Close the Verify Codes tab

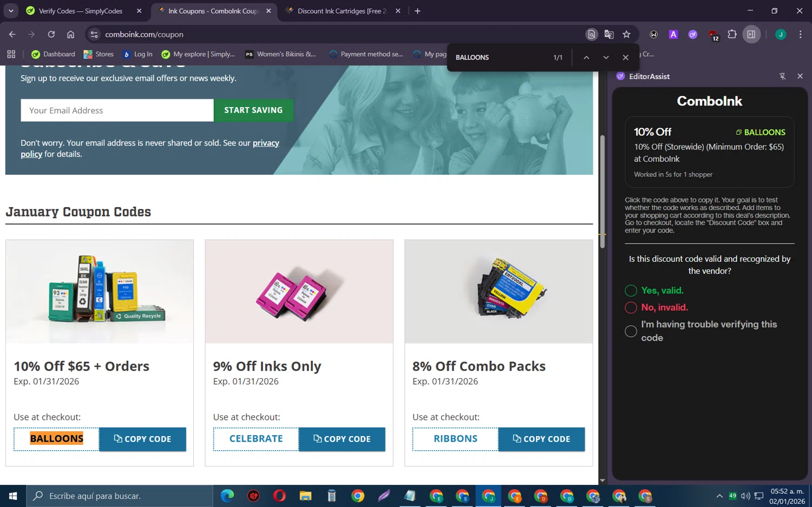coord(139,11)
